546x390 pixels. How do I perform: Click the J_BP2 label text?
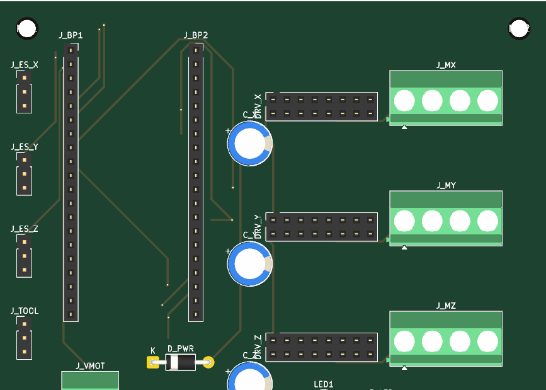(196, 35)
